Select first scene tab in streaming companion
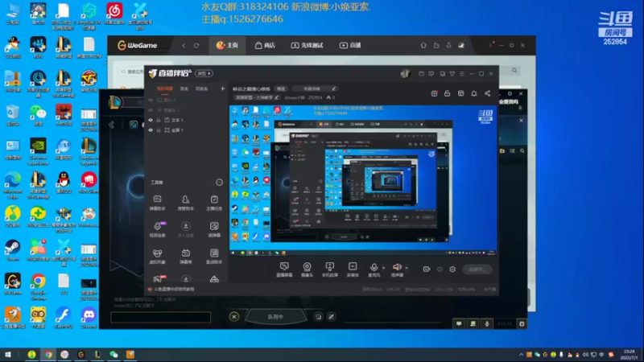The height and width of the screenshot is (362, 644). pos(165,88)
